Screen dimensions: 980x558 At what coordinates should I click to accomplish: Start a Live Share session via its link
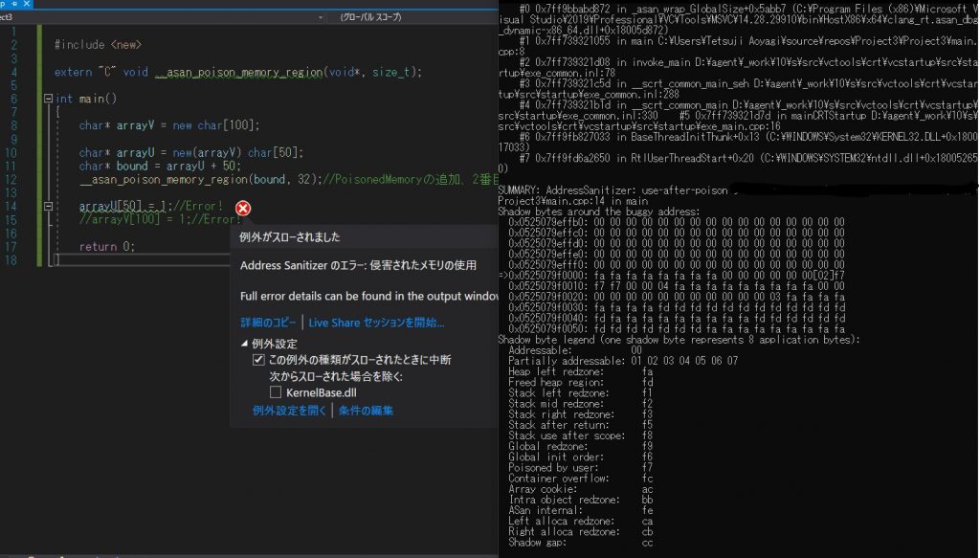pos(374,321)
